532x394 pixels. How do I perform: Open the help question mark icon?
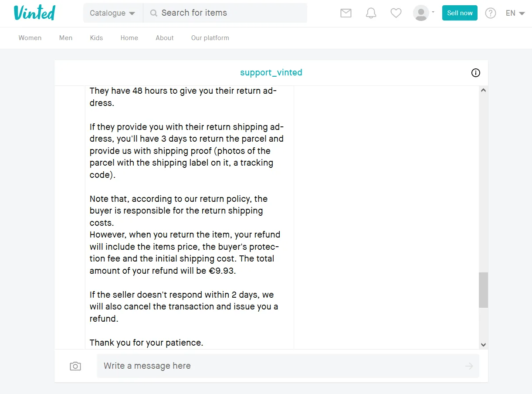click(491, 13)
